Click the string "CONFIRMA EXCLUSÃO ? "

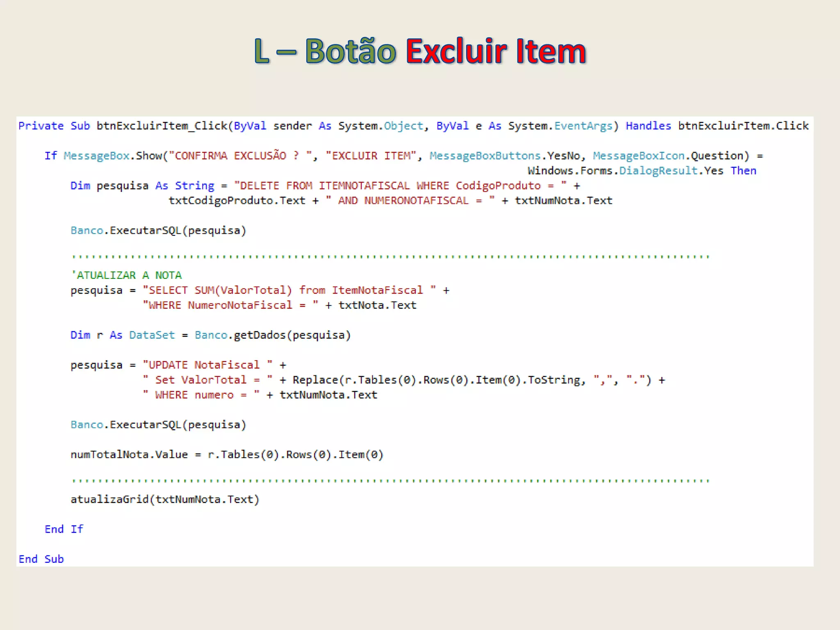tap(241, 155)
